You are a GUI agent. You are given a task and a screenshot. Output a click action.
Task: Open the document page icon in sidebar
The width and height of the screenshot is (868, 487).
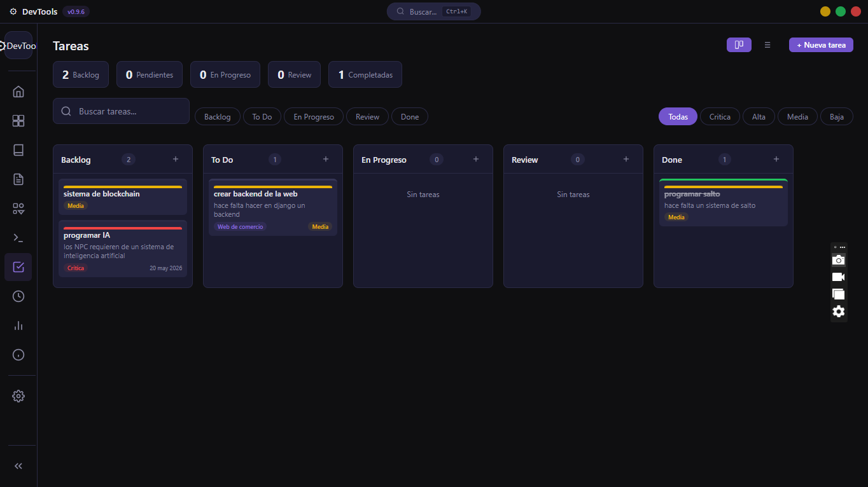pos(18,179)
